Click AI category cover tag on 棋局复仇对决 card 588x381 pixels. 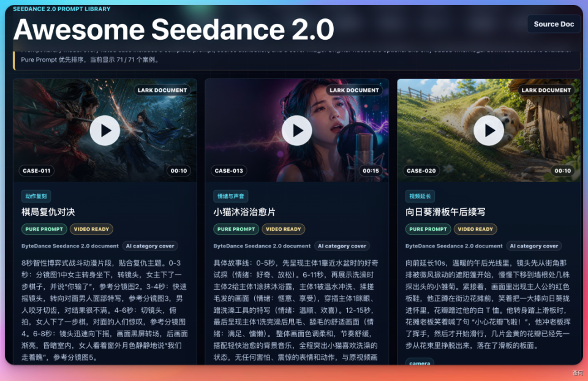pos(150,246)
